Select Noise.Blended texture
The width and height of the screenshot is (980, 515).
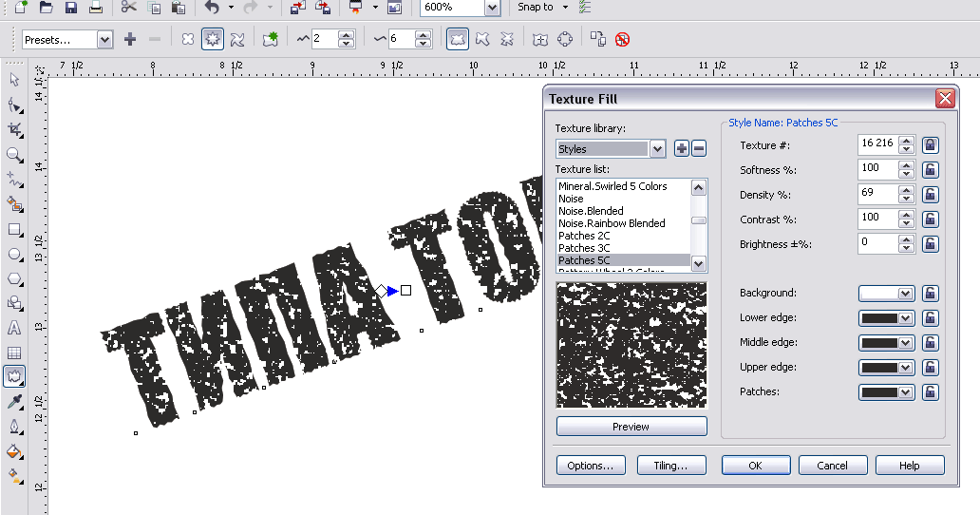pos(623,211)
